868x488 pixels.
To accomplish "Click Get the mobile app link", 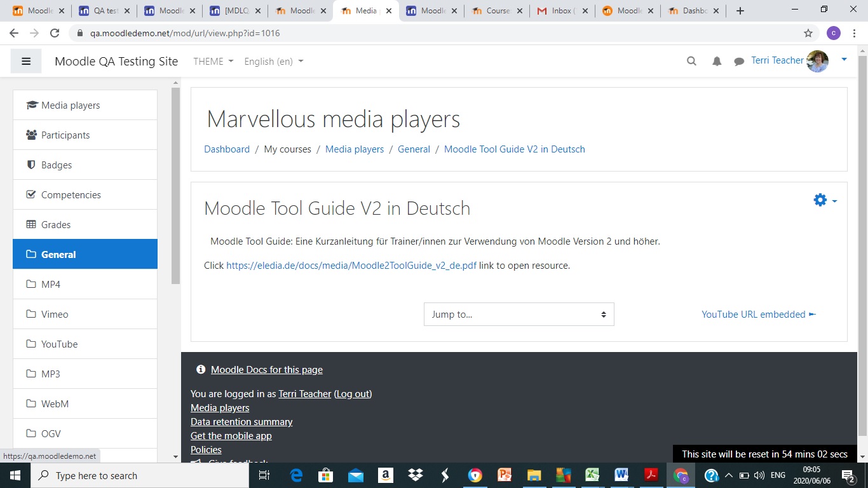I will click(x=231, y=436).
